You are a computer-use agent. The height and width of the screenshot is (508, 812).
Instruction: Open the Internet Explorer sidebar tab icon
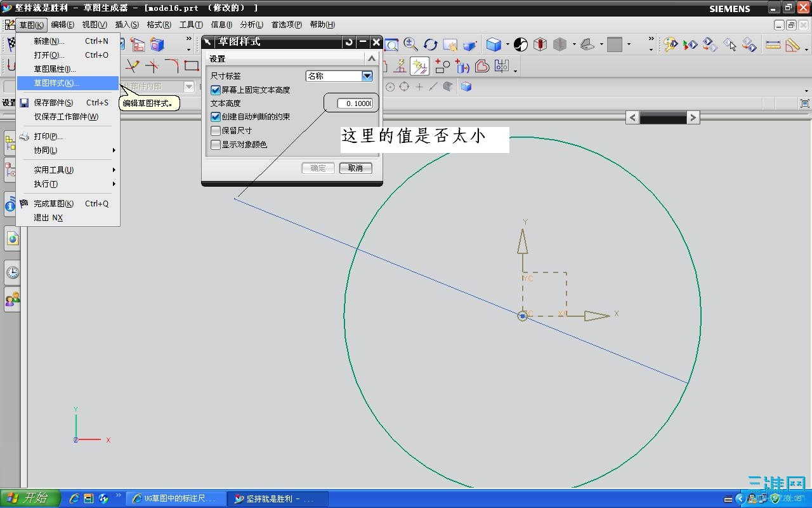coord(13,238)
